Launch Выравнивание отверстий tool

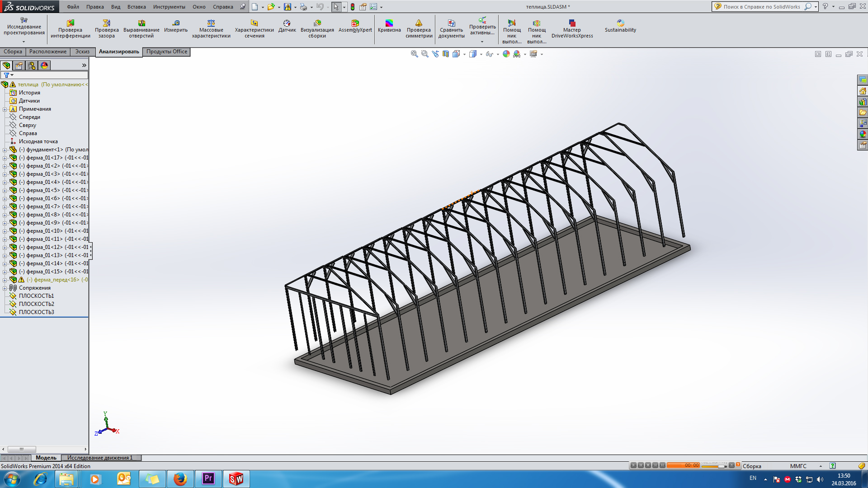coord(141,29)
